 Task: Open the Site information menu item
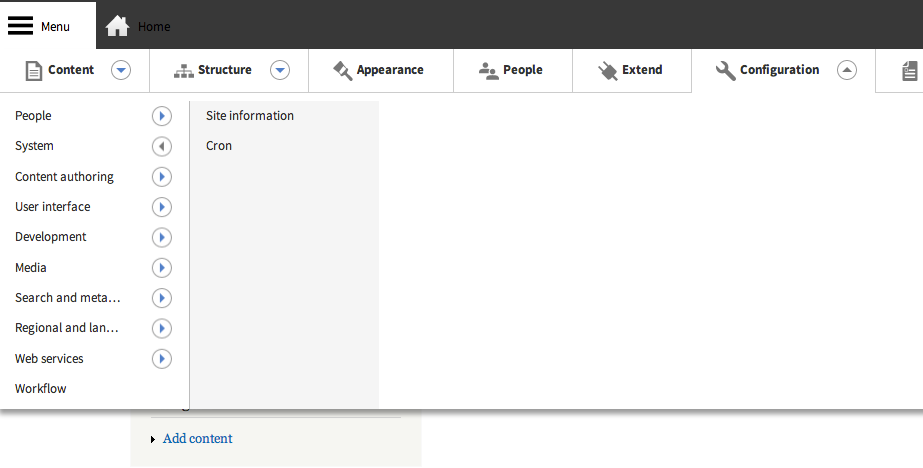tap(250, 116)
